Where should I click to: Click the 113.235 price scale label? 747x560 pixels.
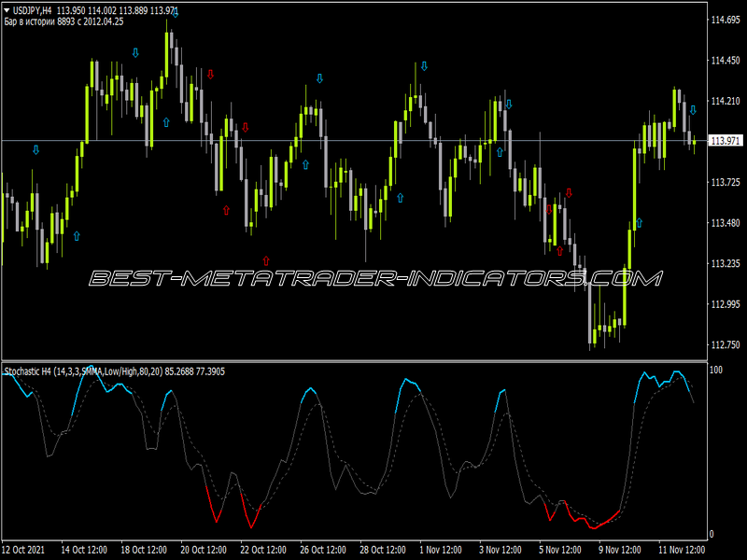coord(726,263)
